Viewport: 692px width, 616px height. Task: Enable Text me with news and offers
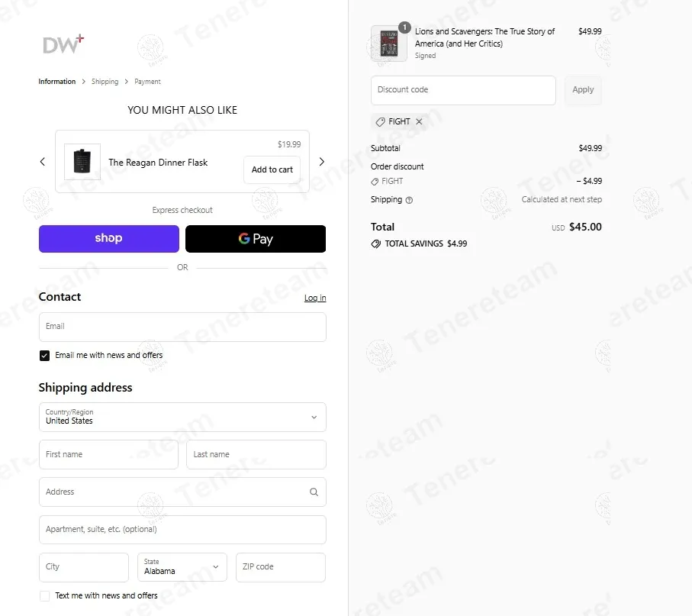point(44,595)
